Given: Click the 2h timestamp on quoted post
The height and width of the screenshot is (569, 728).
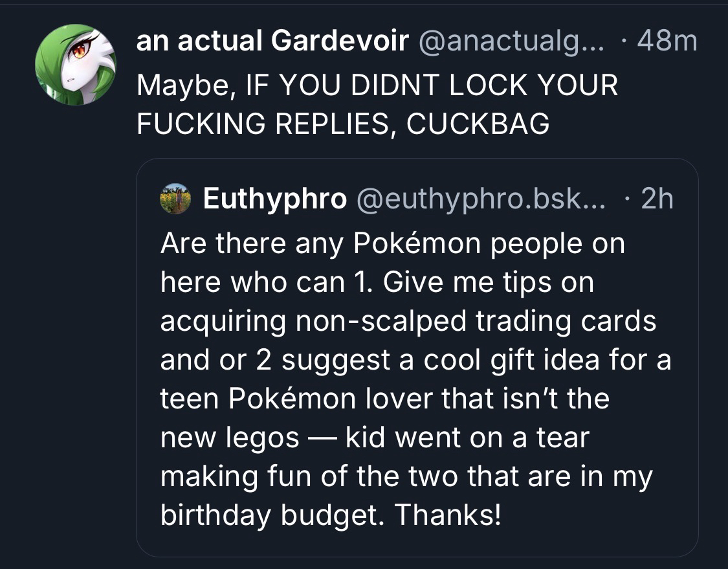Looking at the screenshot, I should point(656,199).
